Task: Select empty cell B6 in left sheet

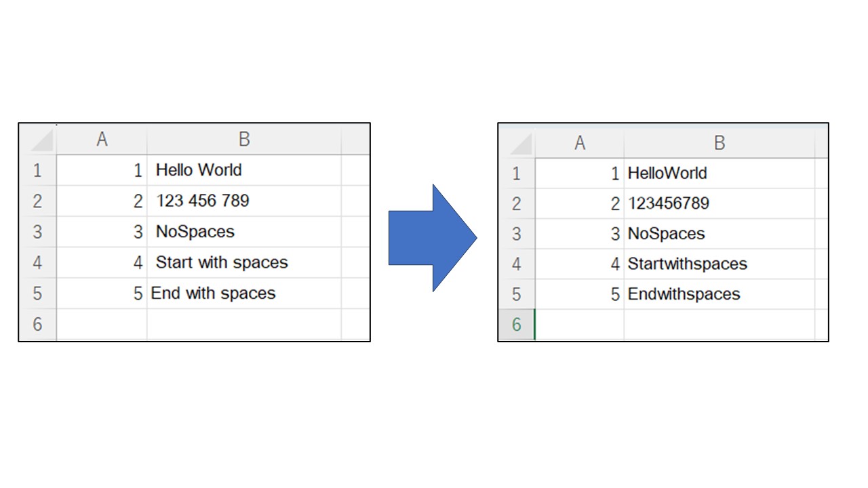Action: click(243, 324)
